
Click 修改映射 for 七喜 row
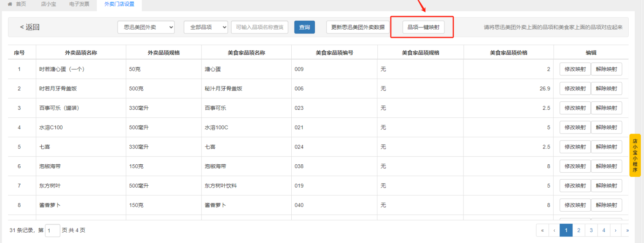pos(575,147)
